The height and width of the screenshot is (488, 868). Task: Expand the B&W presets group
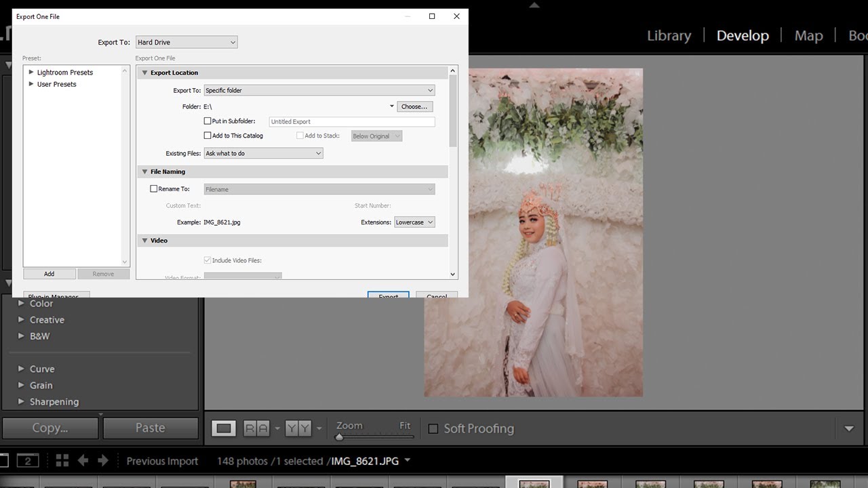coord(22,336)
